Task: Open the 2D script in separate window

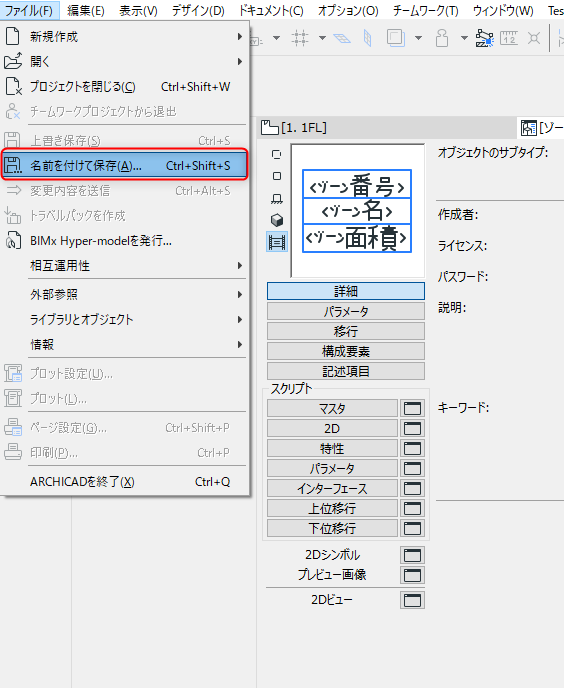Action: point(412,428)
